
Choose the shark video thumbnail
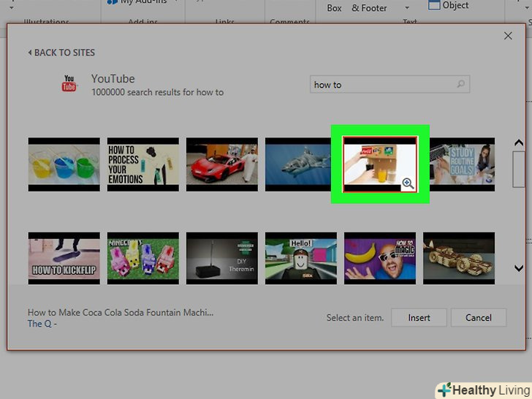click(300, 164)
